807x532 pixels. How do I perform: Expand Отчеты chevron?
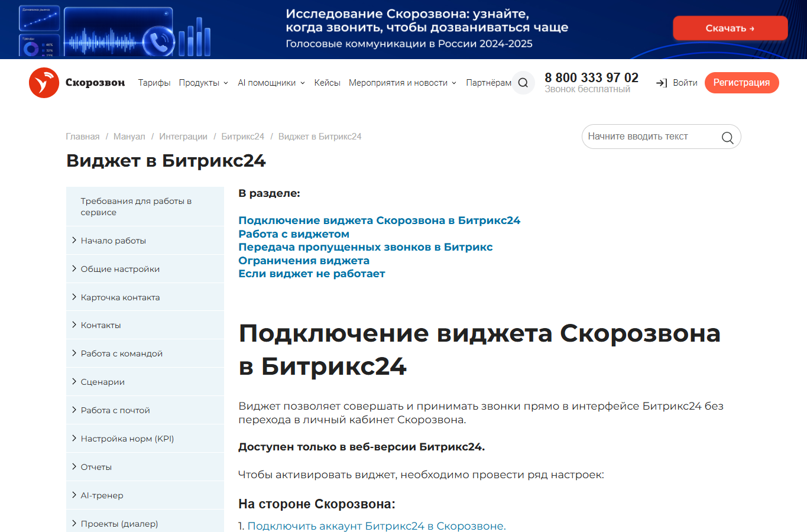(x=74, y=466)
